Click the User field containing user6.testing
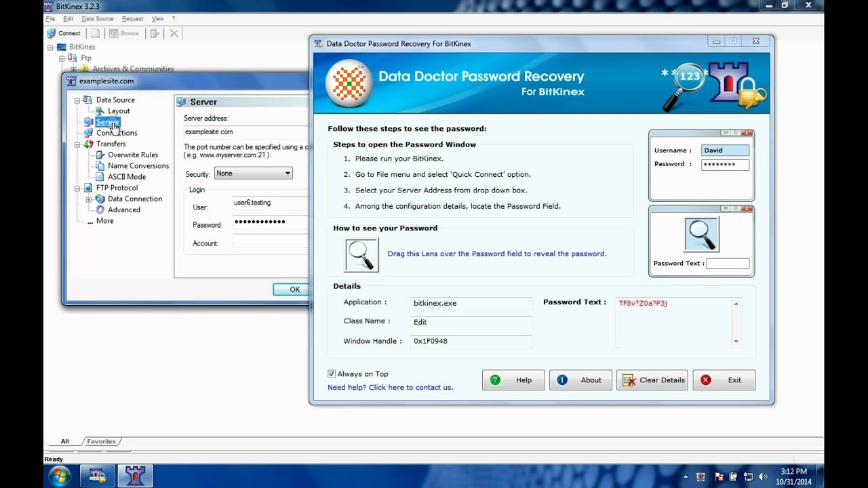Screen dimensions: 868x488 point(271,203)
